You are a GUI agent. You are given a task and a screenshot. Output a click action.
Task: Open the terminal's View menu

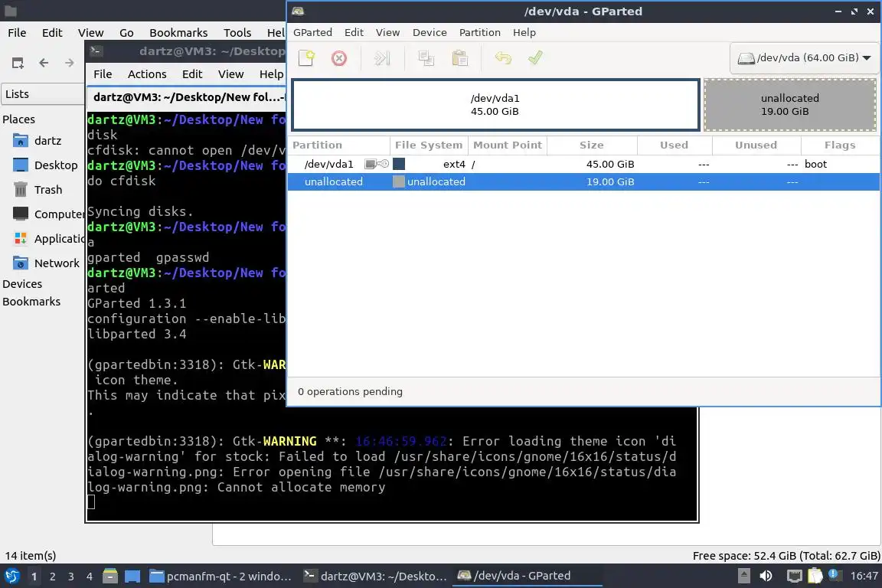tap(230, 74)
